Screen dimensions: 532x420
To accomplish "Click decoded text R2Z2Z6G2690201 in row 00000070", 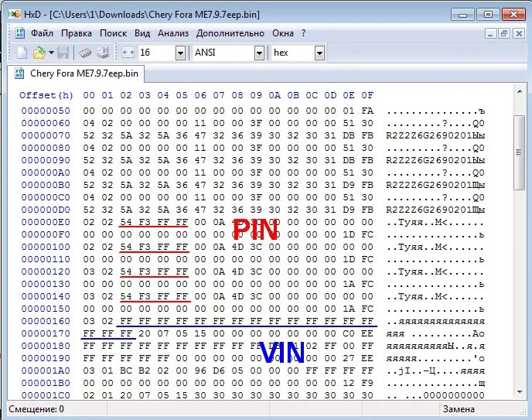I will tap(429, 135).
